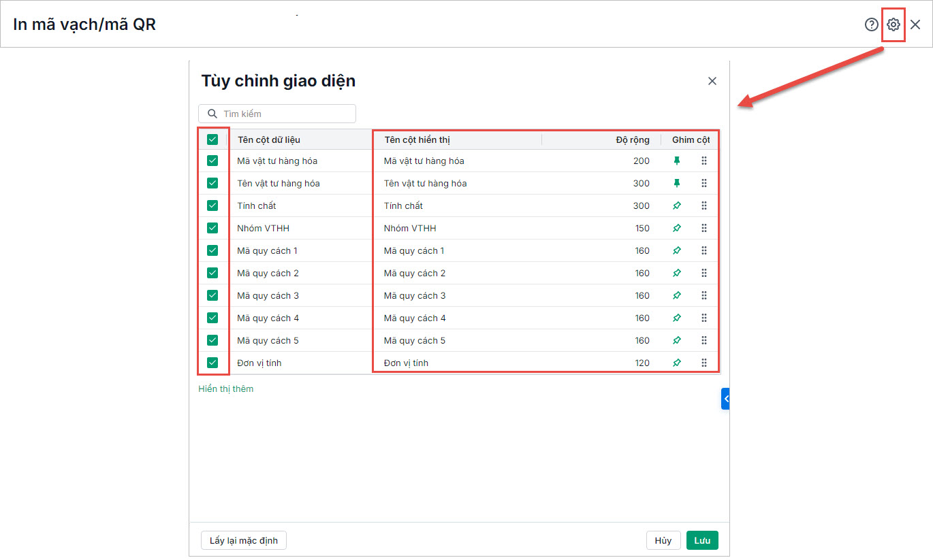Pin the Tính chất column
The width and height of the screenshot is (933, 560).
677,206
